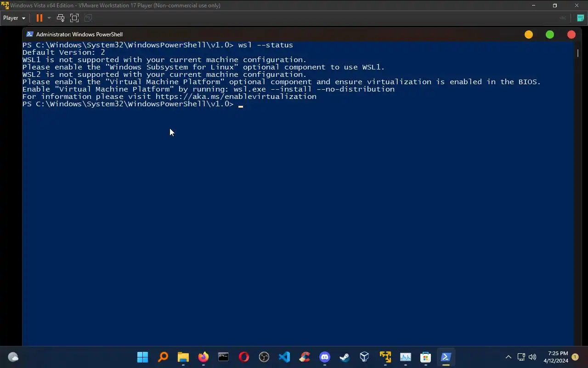588x368 pixels.
Task: Launch Firefox from the taskbar
Action: click(204, 357)
